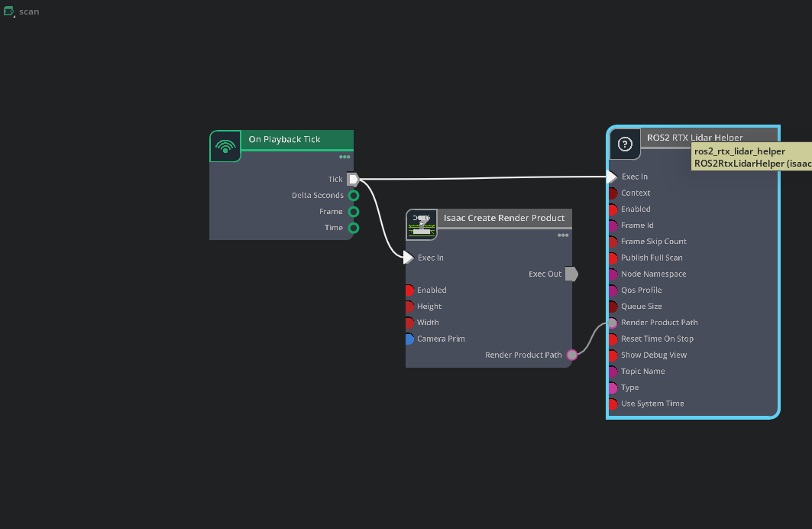The image size is (812, 529).
Task: Click the Frame Skip Count input port
Action: click(613, 242)
